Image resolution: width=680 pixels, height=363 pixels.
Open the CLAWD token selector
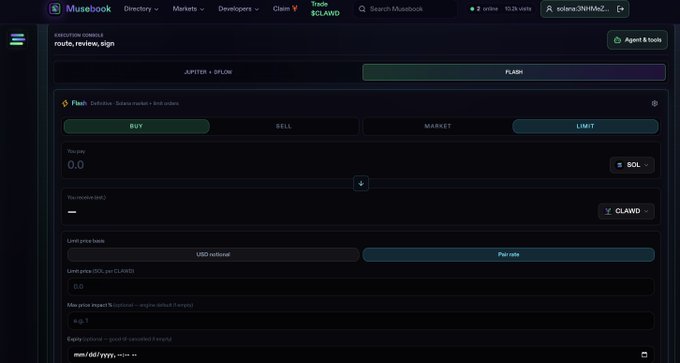626,211
